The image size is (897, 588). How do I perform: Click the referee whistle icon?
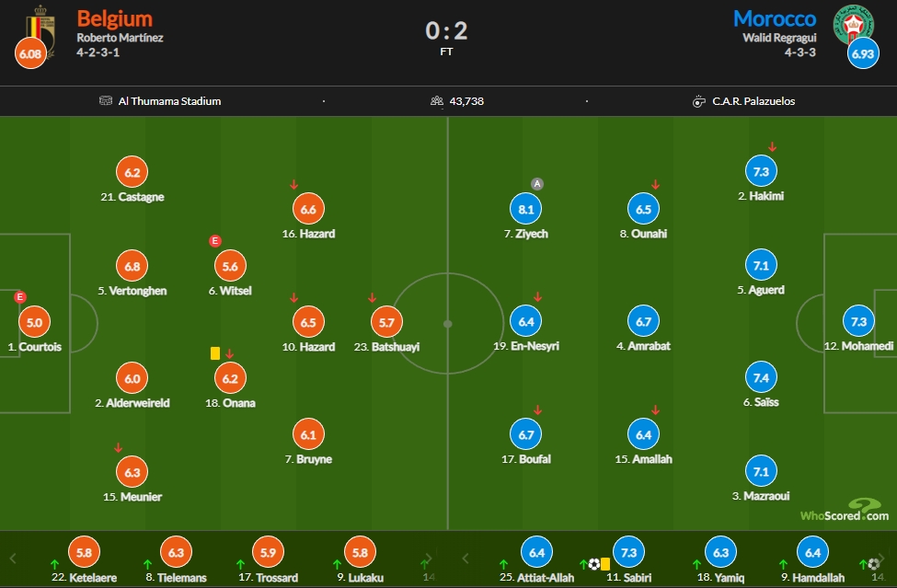(x=699, y=101)
